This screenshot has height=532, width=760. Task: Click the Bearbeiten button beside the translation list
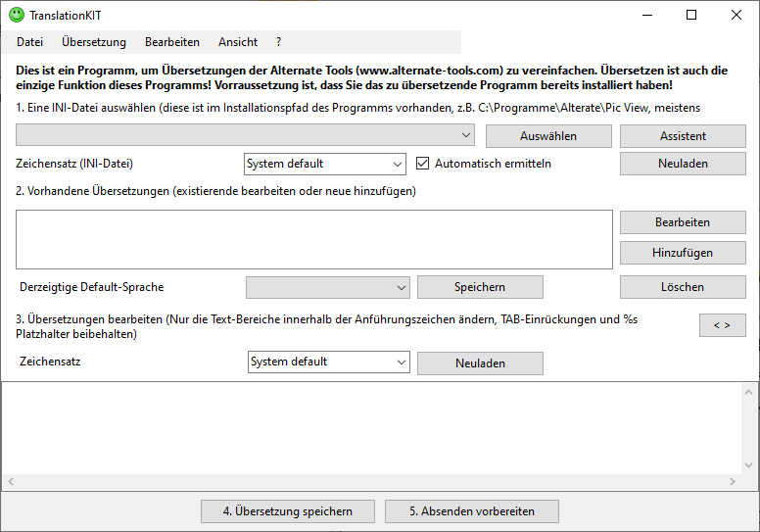coord(683,222)
